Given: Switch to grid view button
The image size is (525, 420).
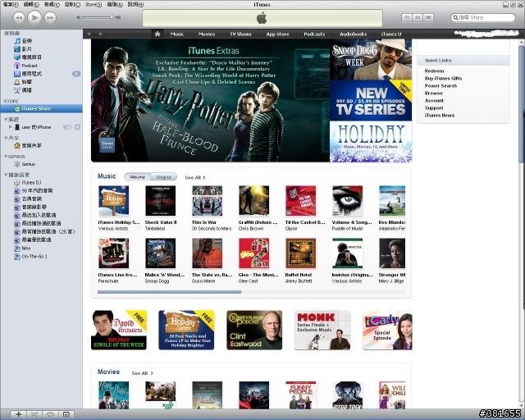Looking at the screenshot, I should tap(418, 17).
